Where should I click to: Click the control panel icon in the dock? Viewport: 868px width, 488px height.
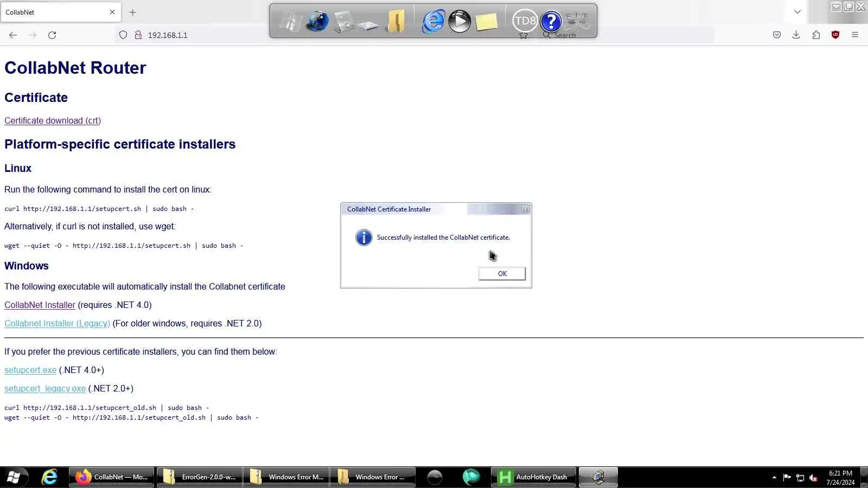344,22
